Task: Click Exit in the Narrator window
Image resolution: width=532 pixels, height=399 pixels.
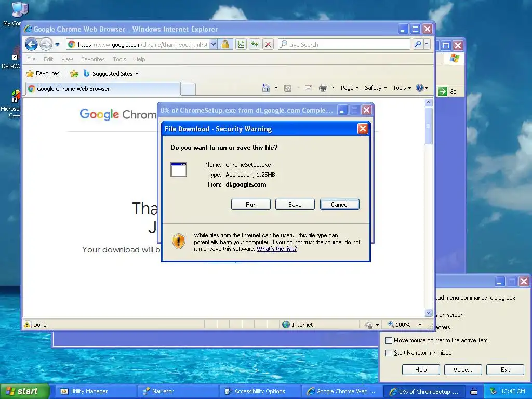Action: click(505, 369)
